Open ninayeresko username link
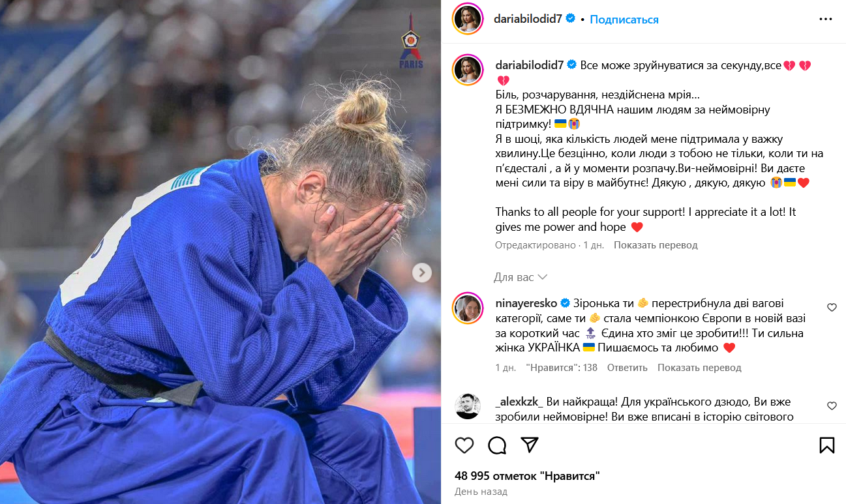Image resolution: width=846 pixels, height=504 pixels. (x=526, y=303)
